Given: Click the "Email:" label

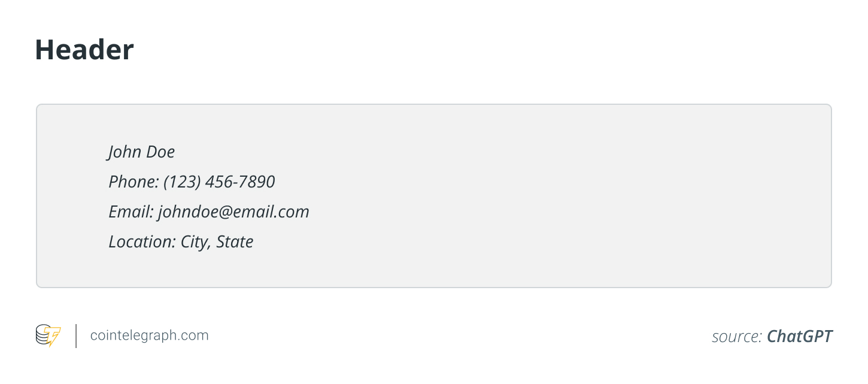Looking at the screenshot, I should coord(131,211).
